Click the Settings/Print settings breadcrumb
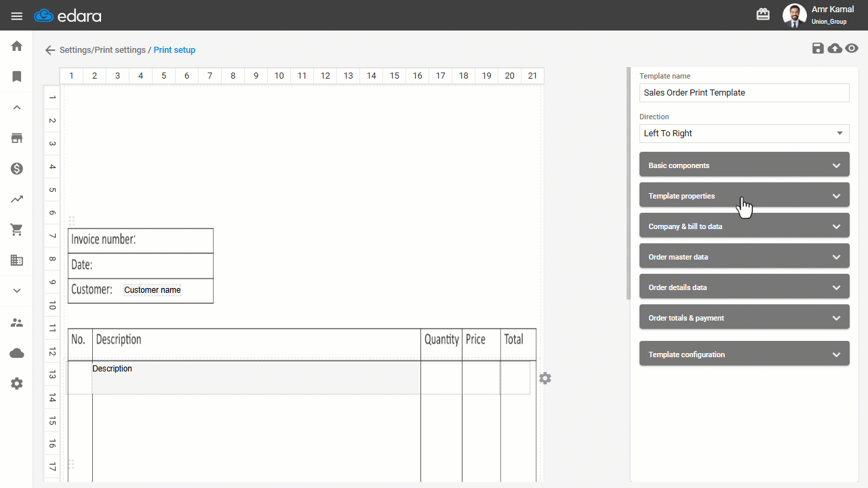 pos(102,50)
